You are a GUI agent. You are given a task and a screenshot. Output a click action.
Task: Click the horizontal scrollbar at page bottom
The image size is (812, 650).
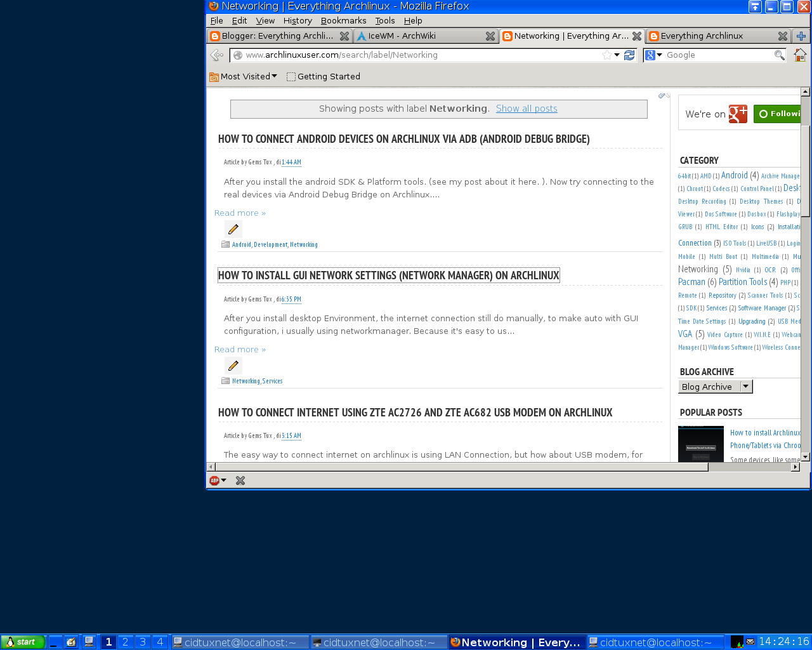tap(461, 467)
